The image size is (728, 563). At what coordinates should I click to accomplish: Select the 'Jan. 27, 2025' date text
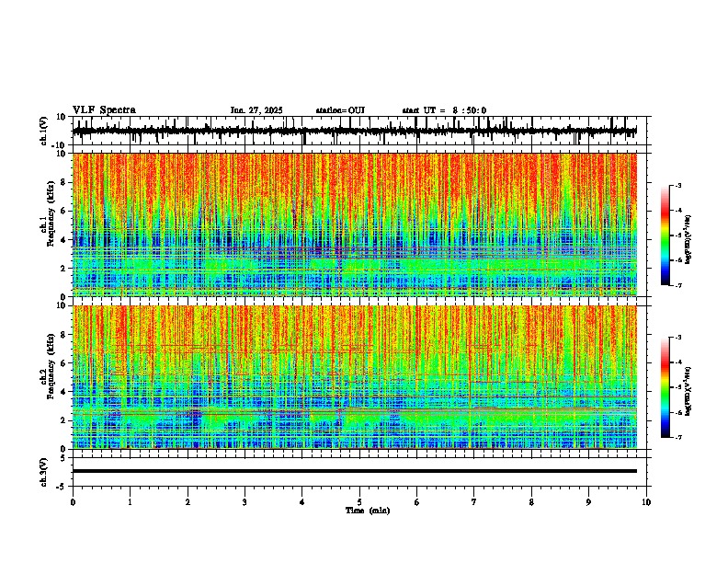(256, 110)
